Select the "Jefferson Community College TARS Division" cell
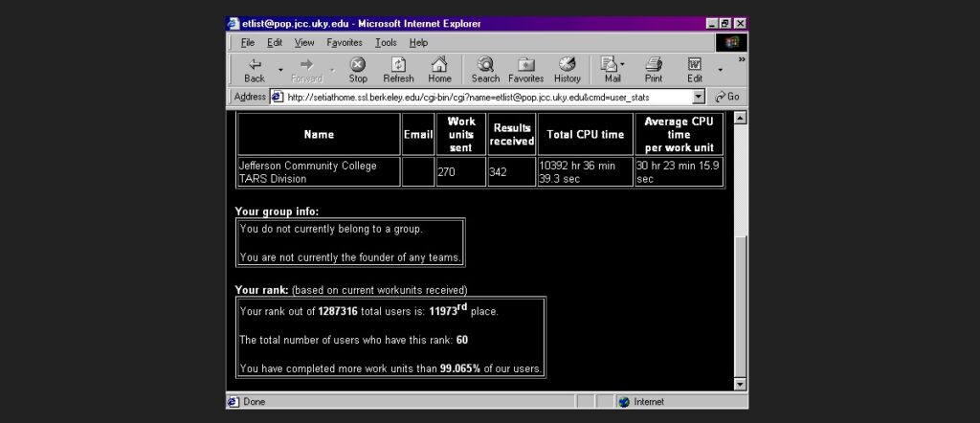The image size is (980, 423). (x=319, y=172)
